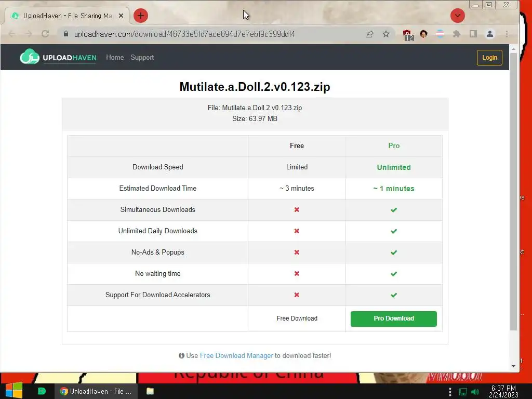The width and height of the screenshot is (532, 399).
Task: Click the Mutilate.a.Doll.2.v0.123.zip heading
Action: [255, 87]
